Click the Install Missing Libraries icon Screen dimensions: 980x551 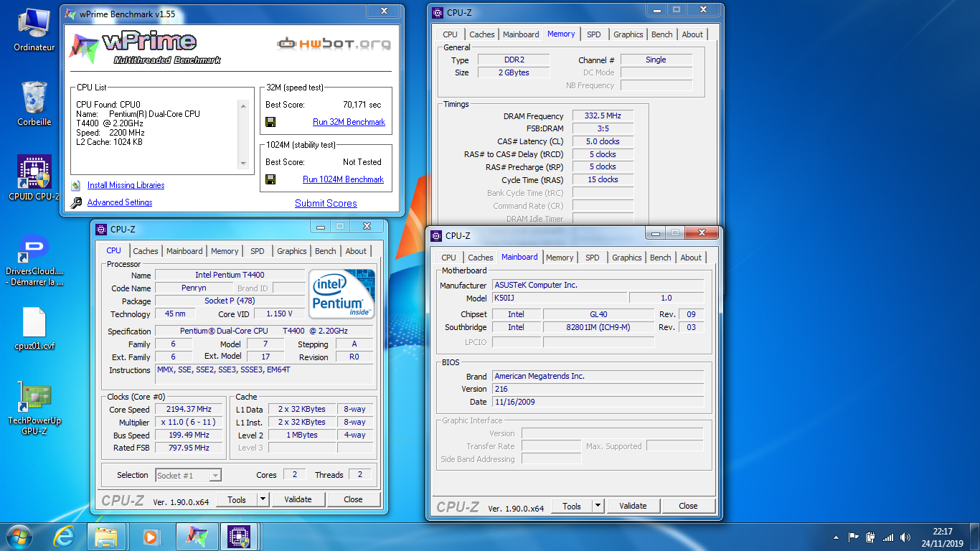click(x=76, y=185)
